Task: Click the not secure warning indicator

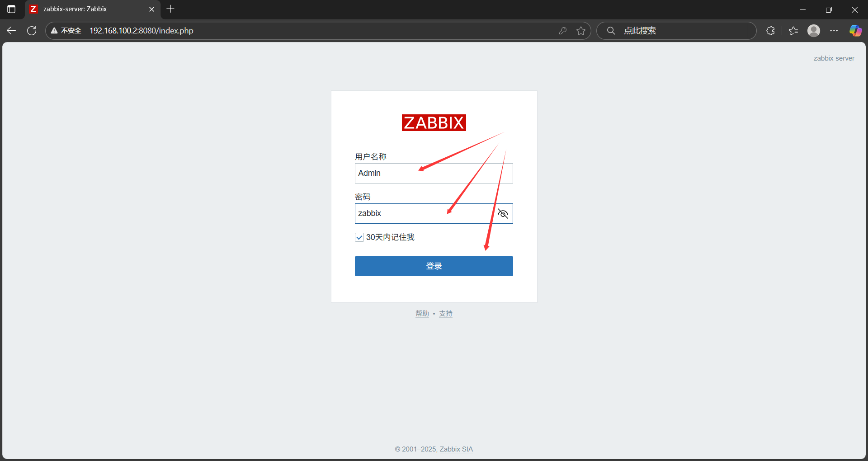Action: (66, 31)
